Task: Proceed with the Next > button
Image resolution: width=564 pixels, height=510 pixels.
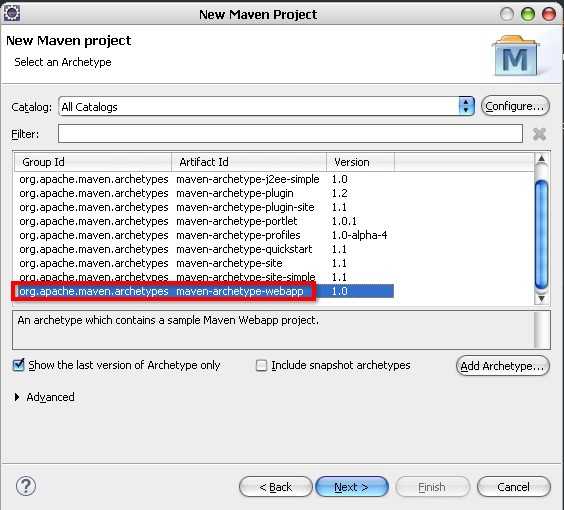Action: (351, 487)
